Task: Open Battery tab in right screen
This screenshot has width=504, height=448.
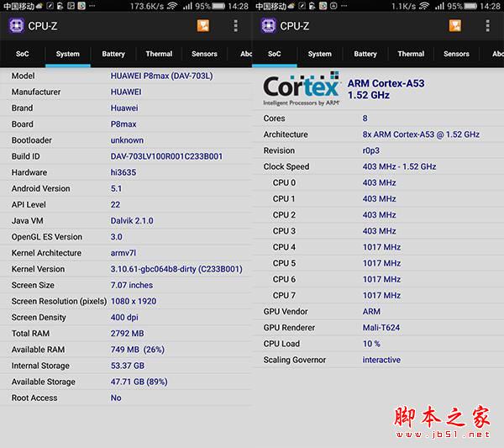Action: (x=365, y=54)
